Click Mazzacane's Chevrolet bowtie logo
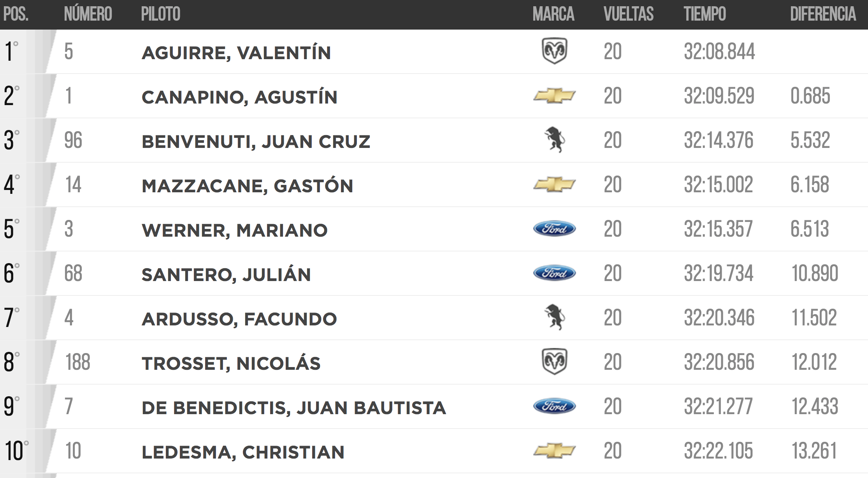Screen dimensions: 868x478 click(554, 185)
